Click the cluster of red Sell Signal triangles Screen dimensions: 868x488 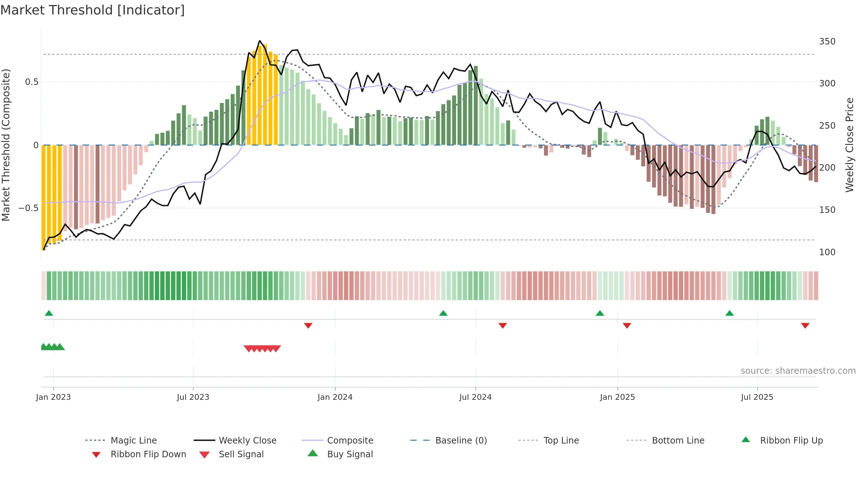tap(262, 348)
